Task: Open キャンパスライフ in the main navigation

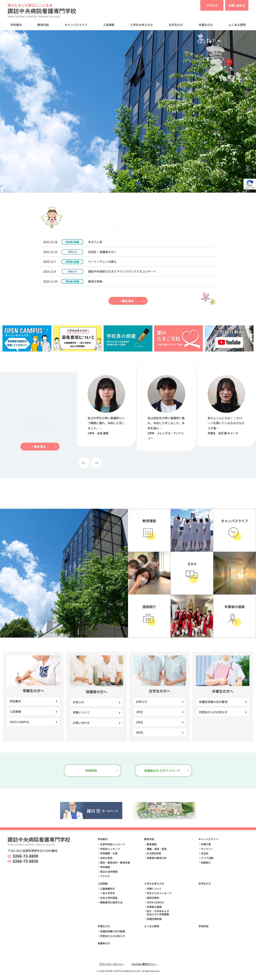Action: [x=76, y=25]
